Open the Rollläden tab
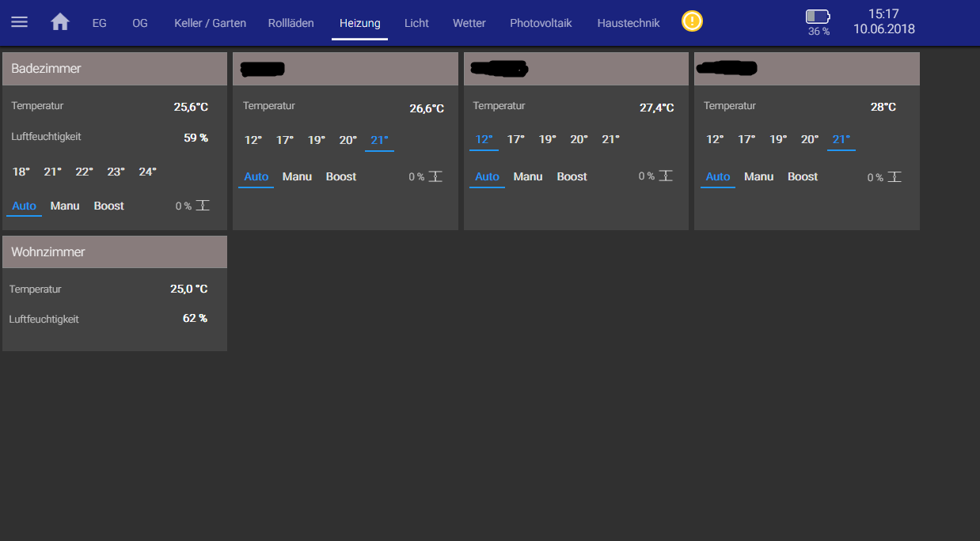This screenshot has height=541, width=980. coord(291,23)
